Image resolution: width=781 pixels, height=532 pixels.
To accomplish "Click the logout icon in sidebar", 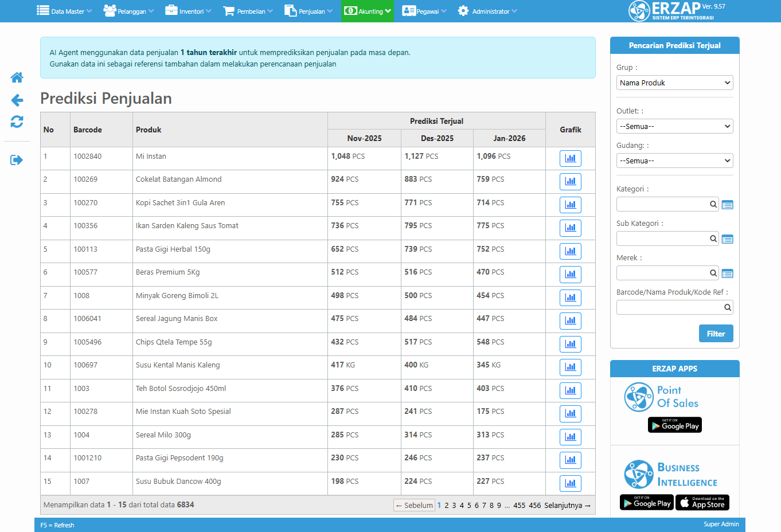I will pos(17,160).
